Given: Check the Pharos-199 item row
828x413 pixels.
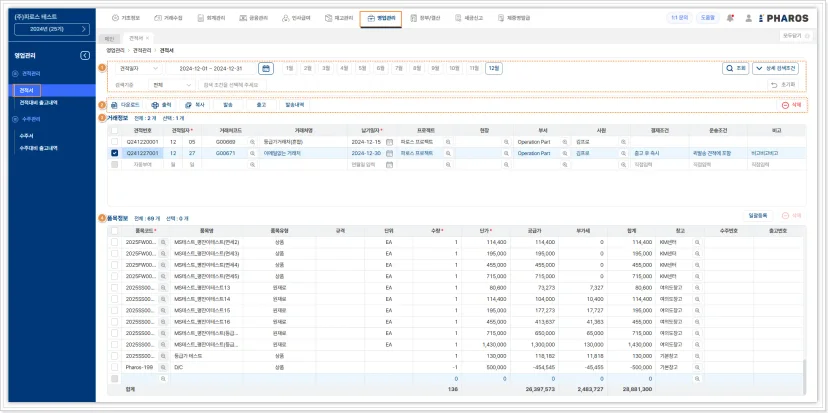Looking at the screenshot, I should [x=115, y=367].
